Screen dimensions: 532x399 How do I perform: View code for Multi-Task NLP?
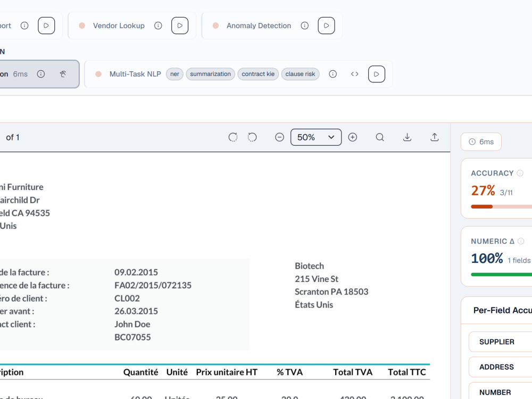point(354,74)
